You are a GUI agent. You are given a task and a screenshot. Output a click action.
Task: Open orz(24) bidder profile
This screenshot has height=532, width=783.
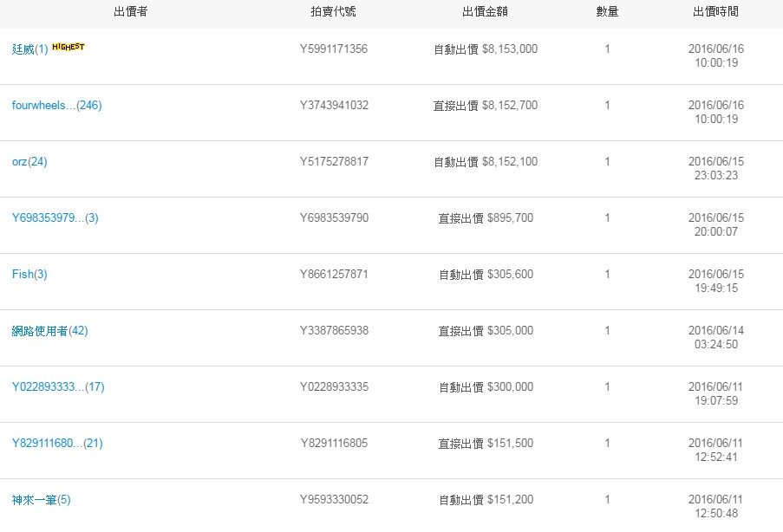[29, 162]
